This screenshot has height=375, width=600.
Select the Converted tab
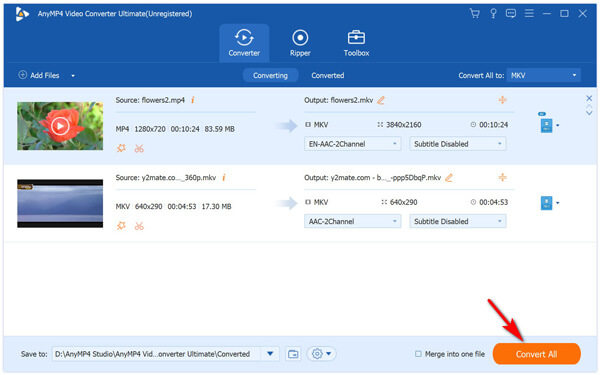tap(328, 75)
